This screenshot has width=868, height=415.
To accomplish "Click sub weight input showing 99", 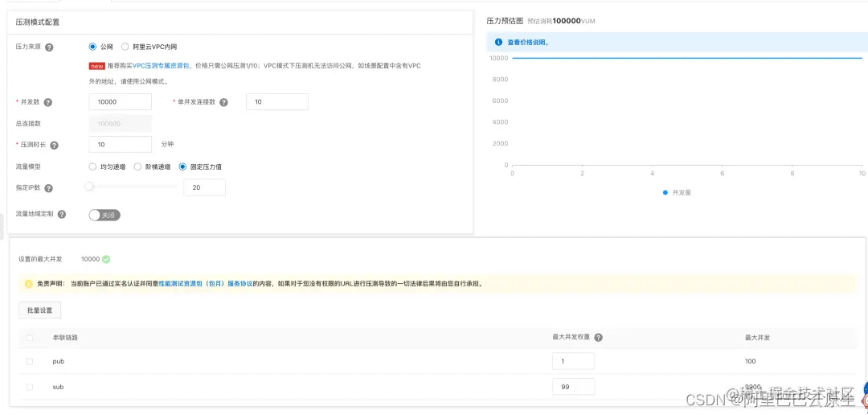I will 574,387.
